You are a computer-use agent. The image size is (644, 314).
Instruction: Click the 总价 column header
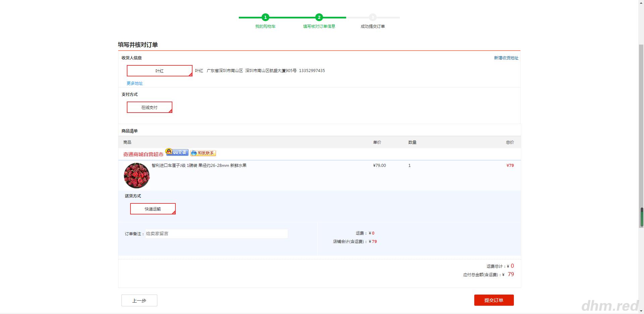pos(510,142)
